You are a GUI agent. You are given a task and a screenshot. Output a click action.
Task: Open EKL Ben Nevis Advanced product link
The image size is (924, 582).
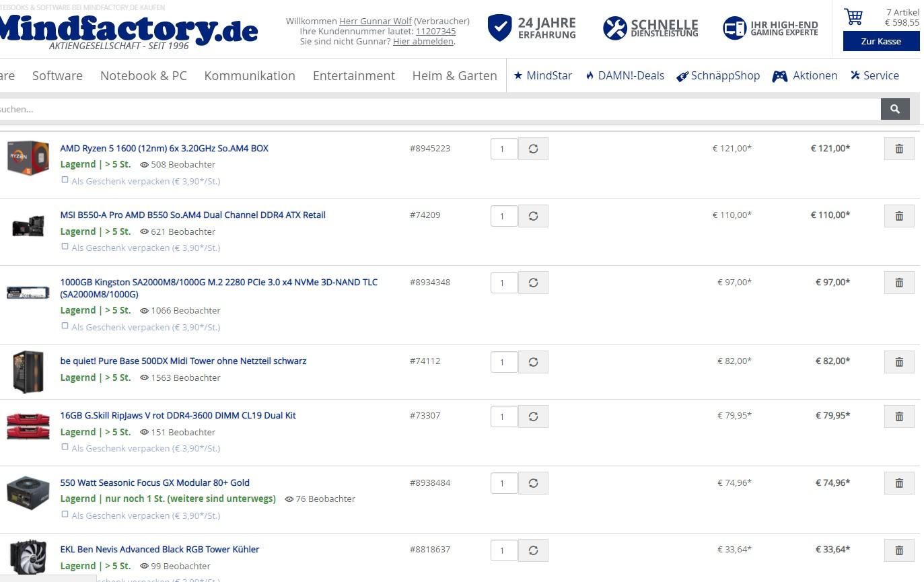[159, 549]
